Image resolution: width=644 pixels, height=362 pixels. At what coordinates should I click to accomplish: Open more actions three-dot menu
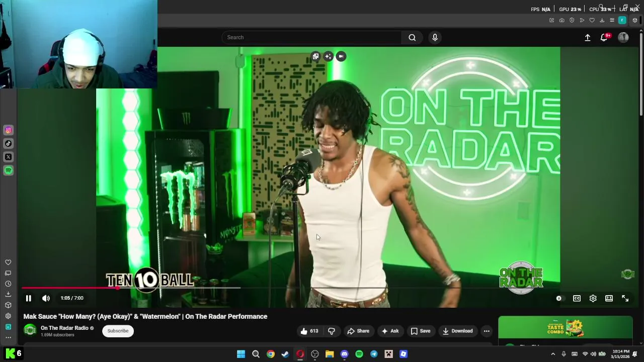pyautogui.click(x=487, y=331)
